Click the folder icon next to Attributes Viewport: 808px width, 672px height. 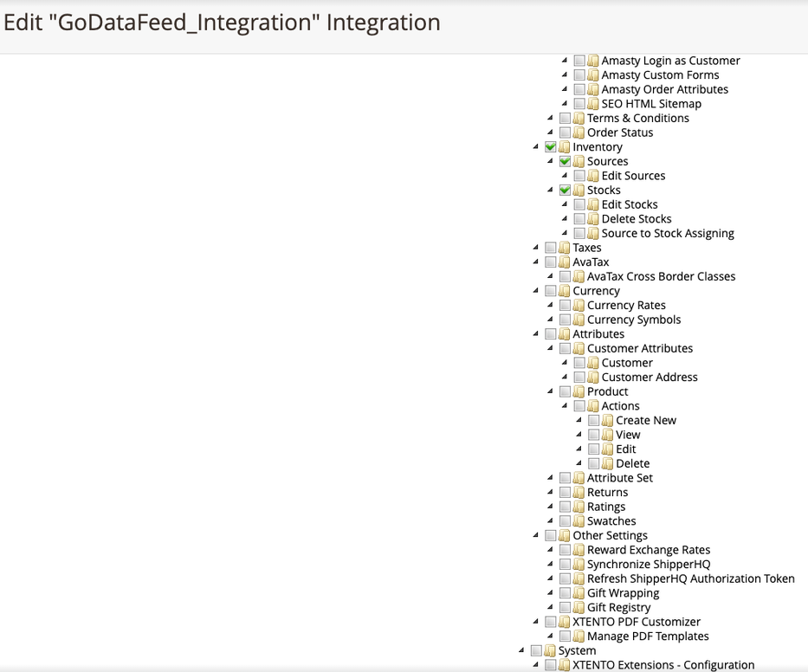565,334
